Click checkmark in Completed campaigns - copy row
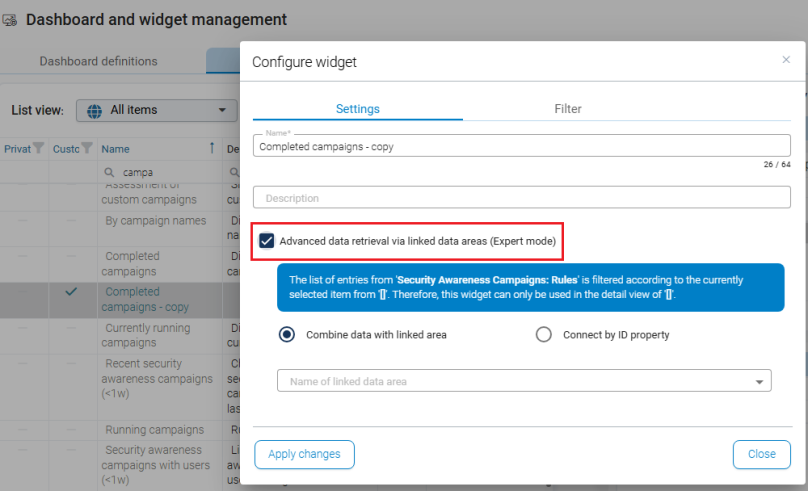Screen dimensions: 808x491 click(x=71, y=292)
